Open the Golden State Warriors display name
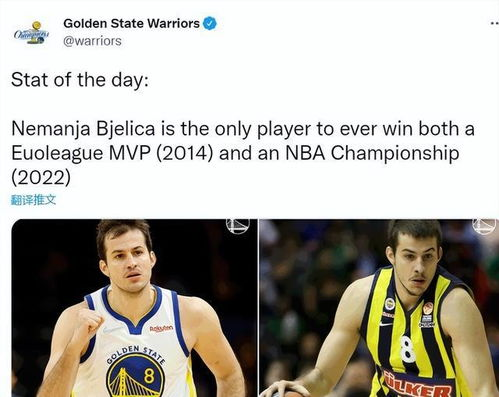Image resolution: width=499 pixels, height=397 pixels. click(x=131, y=23)
